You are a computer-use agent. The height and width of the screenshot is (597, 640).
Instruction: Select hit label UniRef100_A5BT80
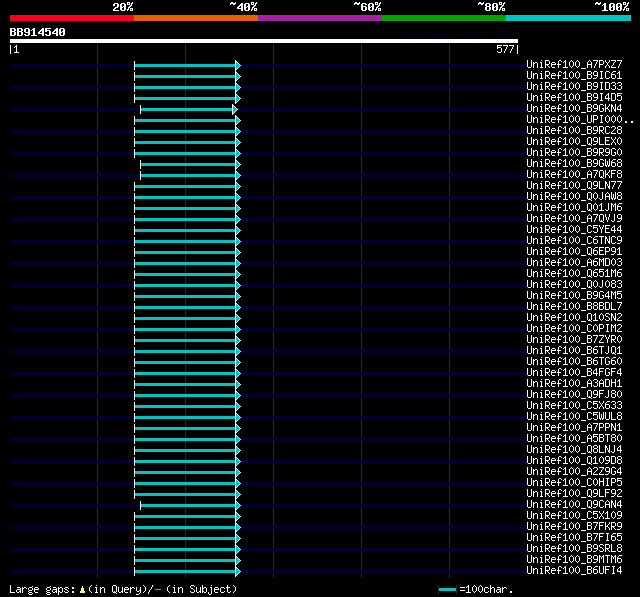(574, 439)
